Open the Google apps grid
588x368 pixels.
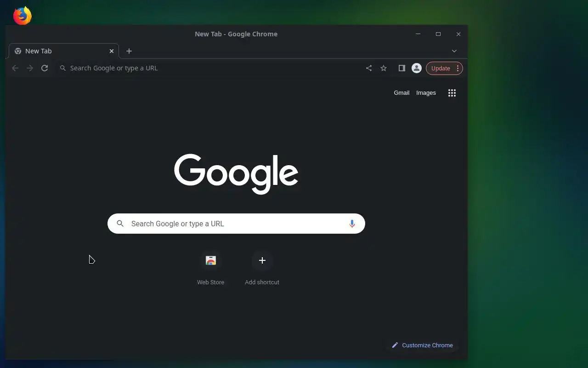point(452,93)
